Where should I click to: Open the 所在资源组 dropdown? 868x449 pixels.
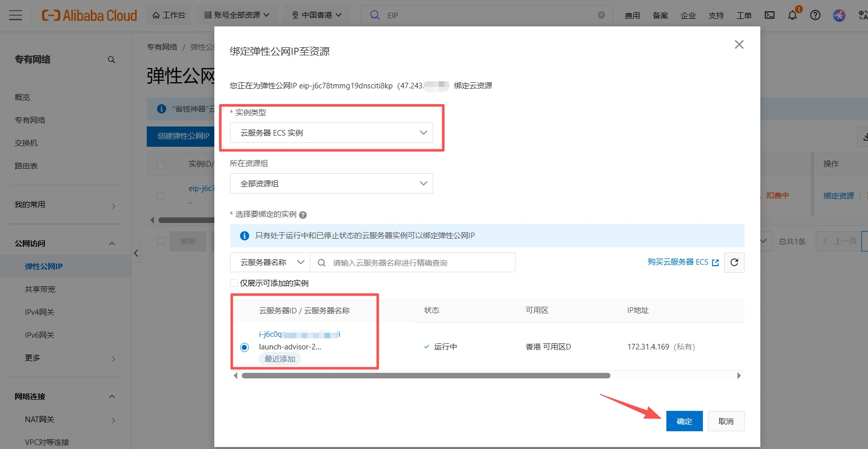click(x=332, y=183)
